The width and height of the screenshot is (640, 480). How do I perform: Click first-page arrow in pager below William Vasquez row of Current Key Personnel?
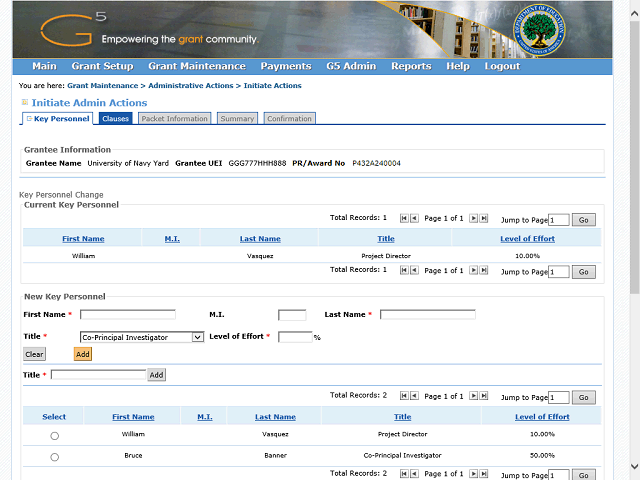point(404,270)
